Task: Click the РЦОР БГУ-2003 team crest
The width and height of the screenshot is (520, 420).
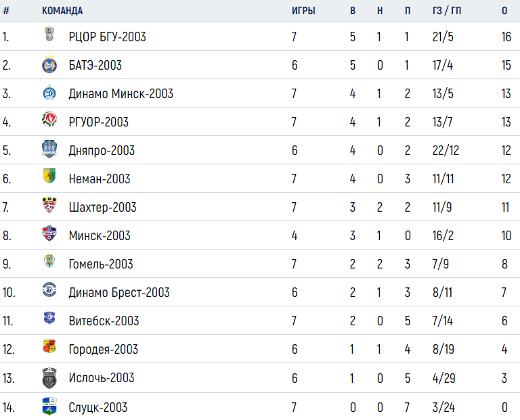Action: click(49, 34)
